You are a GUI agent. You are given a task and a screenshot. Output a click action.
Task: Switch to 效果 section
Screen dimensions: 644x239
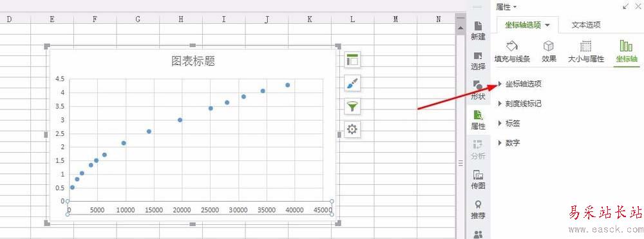tap(549, 52)
